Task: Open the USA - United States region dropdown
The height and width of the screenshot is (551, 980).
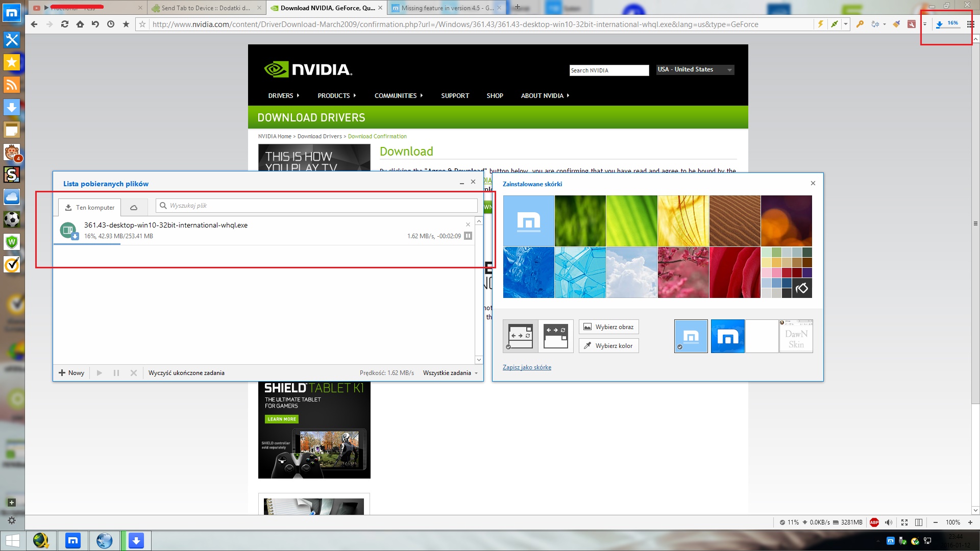Action: [x=695, y=69]
